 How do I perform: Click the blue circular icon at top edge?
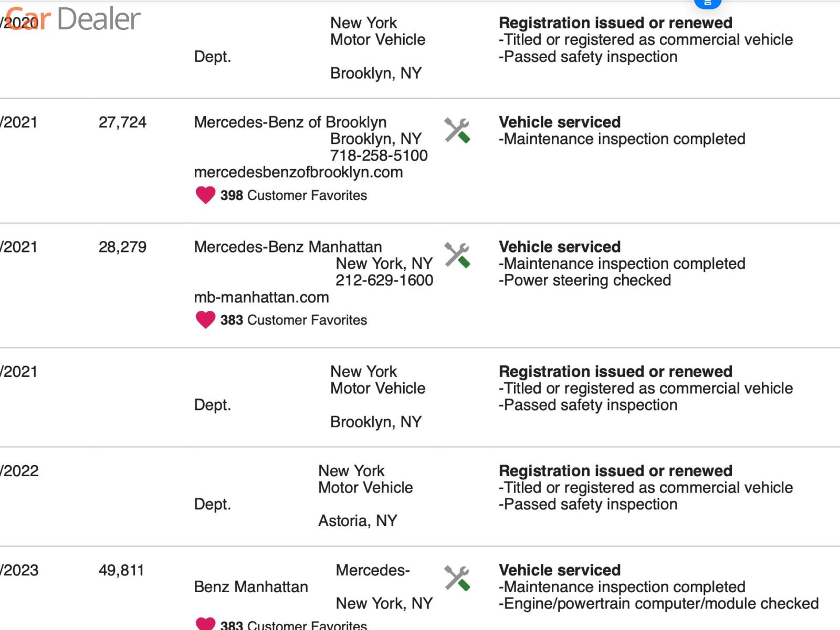pos(707,3)
